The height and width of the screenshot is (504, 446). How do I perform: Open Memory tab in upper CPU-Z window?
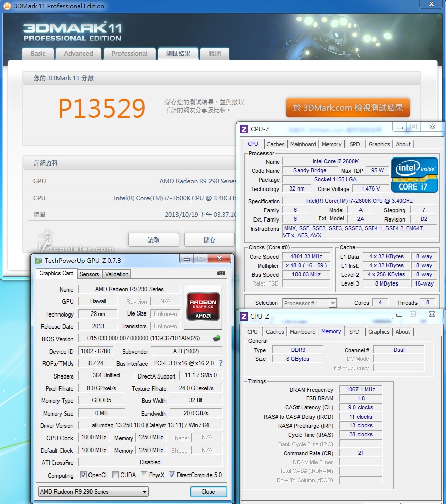tap(332, 144)
